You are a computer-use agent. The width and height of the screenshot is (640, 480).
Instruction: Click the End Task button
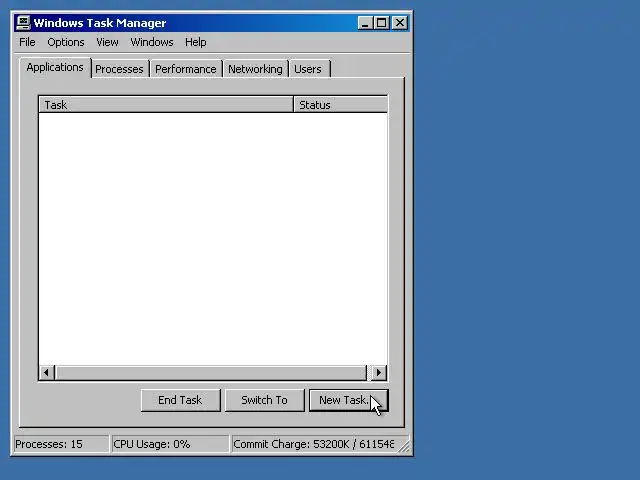coord(180,400)
